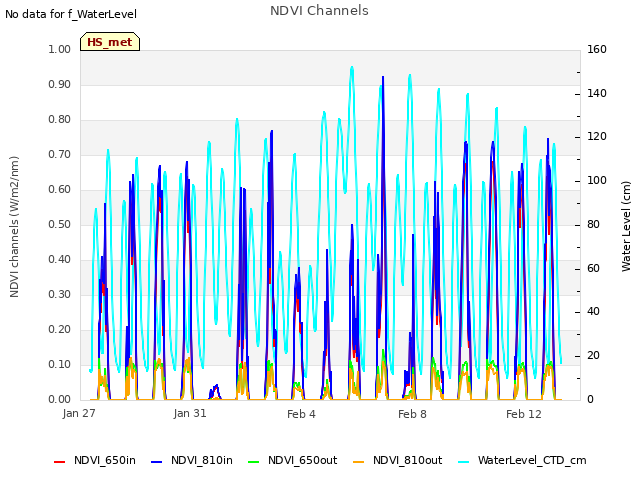Click the 160 right axis tick label

(597, 49)
